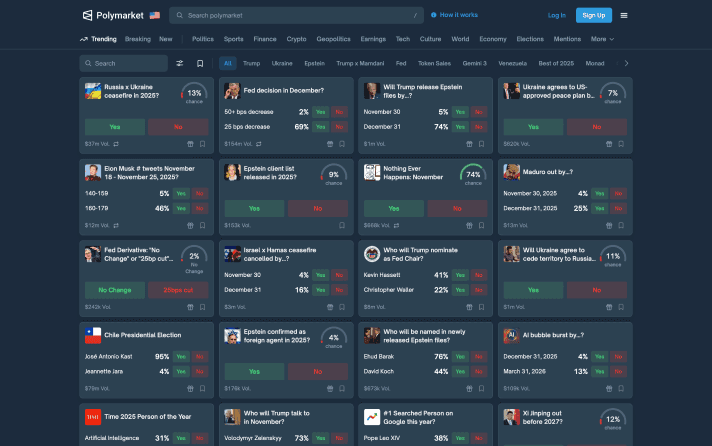Click gift icon on Chile Presidential Election card
The width and height of the screenshot is (712, 446).
tap(190, 388)
